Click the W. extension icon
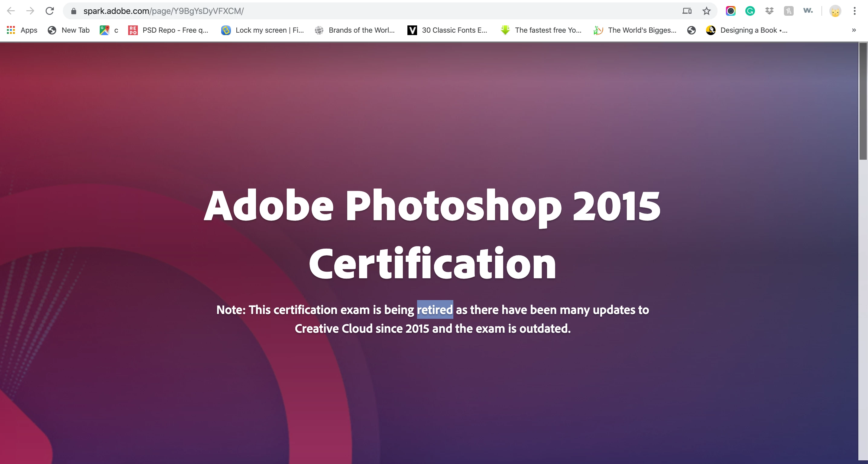Screen dimensions: 868x464 pyautogui.click(x=808, y=11)
